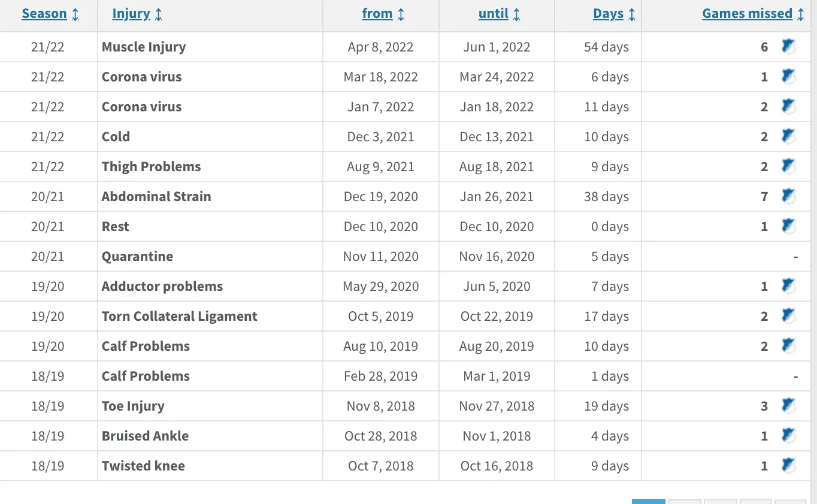Screen dimensions: 817x504
Task: Open the club crest beside Thigh Problems
Action: [x=788, y=166]
